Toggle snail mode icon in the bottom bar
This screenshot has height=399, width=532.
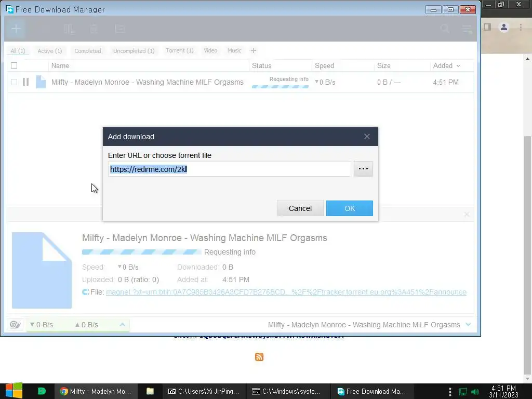pos(15,325)
